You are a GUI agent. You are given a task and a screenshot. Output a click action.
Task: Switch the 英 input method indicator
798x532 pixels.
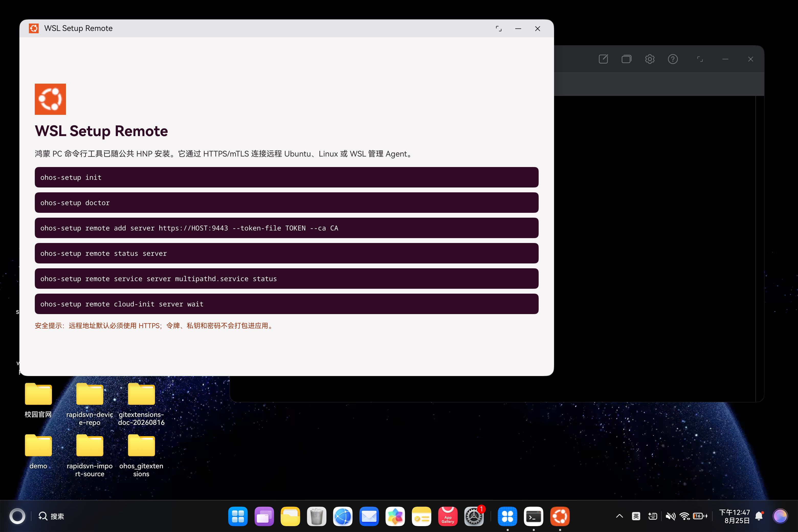pyautogui.click(x=636, y=516)
